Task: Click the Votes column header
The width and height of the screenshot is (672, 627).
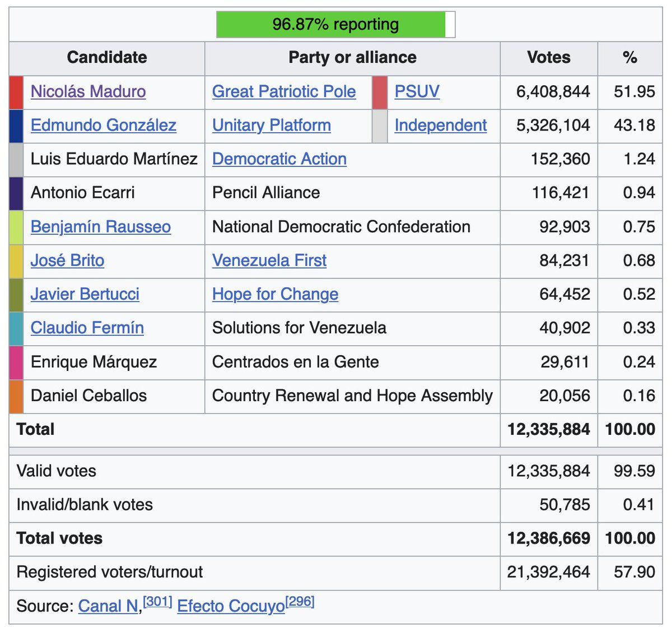Action: tap(548, 57)
